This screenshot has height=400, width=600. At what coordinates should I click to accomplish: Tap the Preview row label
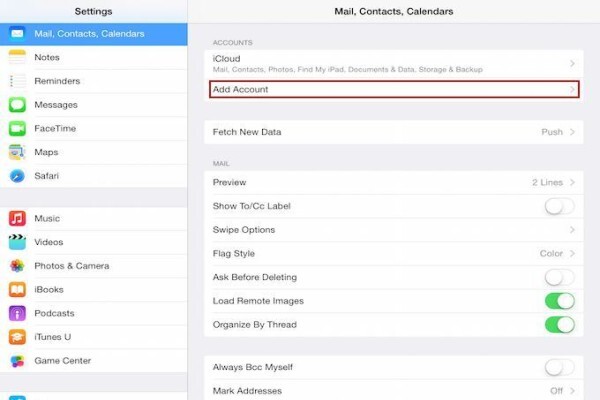coord(229,183)
